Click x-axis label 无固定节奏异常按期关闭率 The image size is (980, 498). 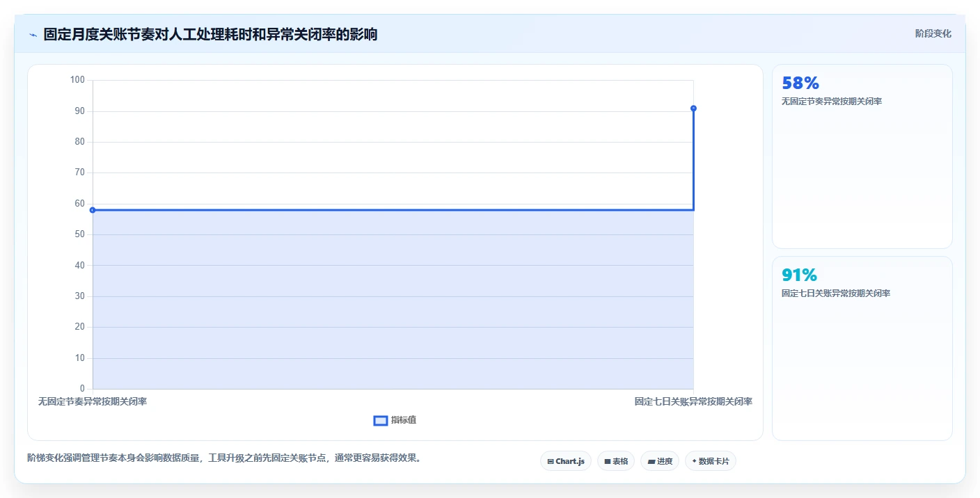[x=93, y=401]
